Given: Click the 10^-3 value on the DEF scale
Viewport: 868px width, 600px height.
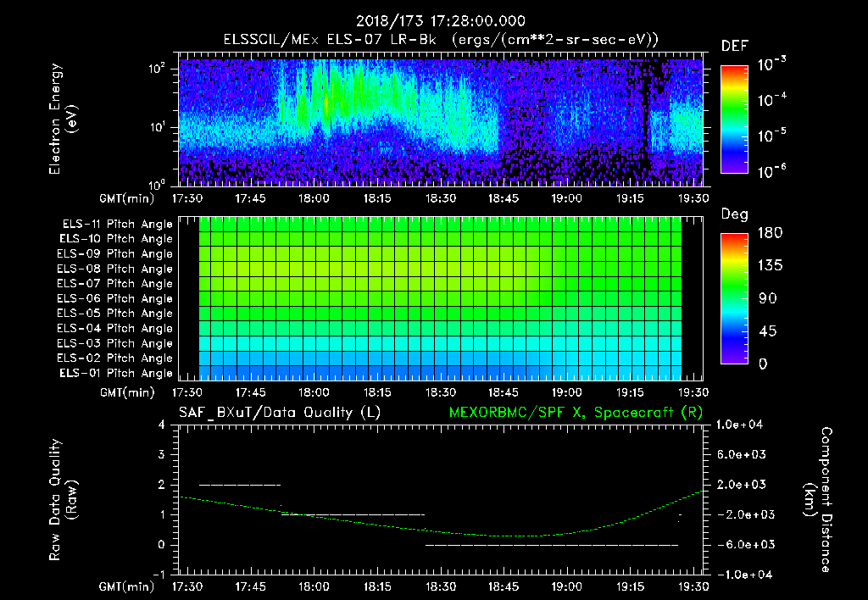Looking at the screenshot, I should coord(771,64).
